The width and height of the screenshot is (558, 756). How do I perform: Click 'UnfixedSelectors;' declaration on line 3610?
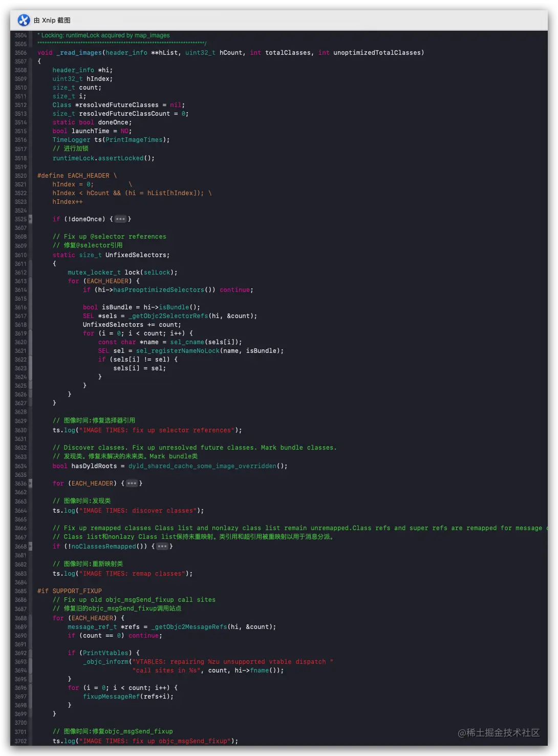137,255
